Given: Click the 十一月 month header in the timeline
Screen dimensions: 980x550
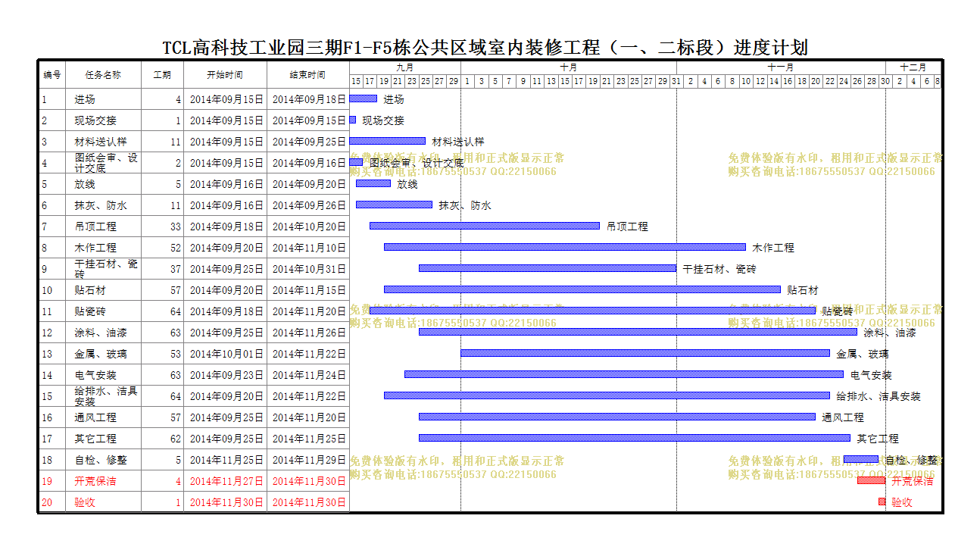Looking at the screenshot, I should click(781, 68).
